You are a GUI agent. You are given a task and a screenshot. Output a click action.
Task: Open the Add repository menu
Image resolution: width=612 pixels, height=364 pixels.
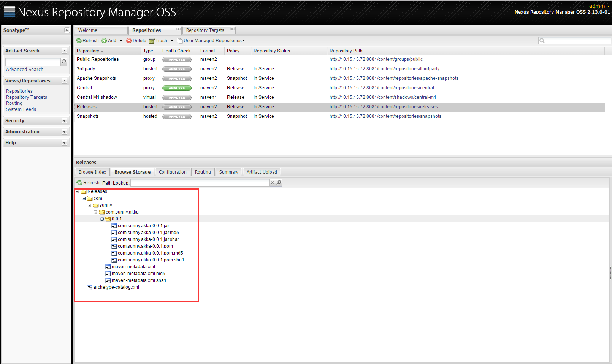(112, 41)
